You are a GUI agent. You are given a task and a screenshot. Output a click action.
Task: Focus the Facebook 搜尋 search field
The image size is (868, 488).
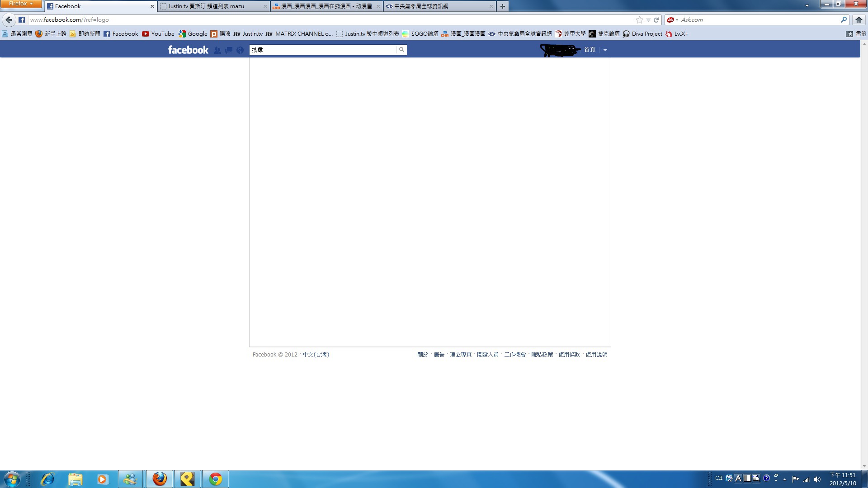[x=323, y=50]
